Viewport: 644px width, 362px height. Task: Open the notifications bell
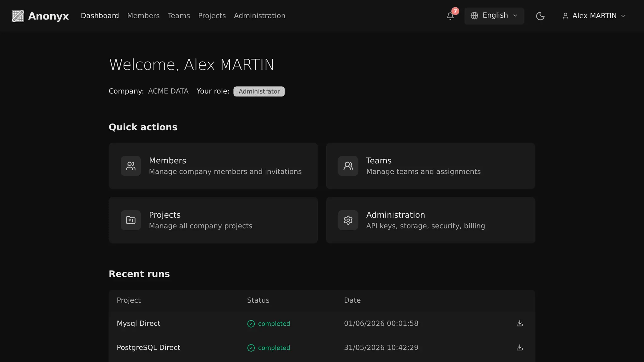(450, 16)
